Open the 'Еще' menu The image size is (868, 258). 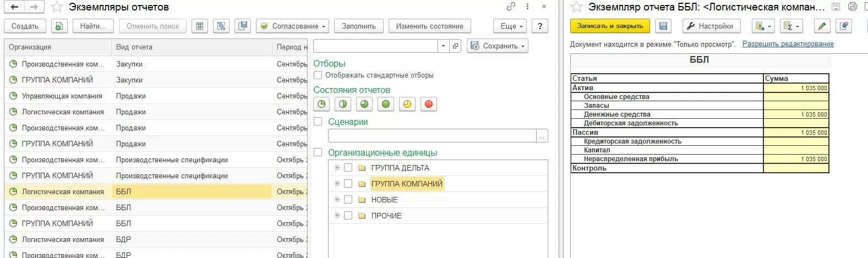click(512, 26)
